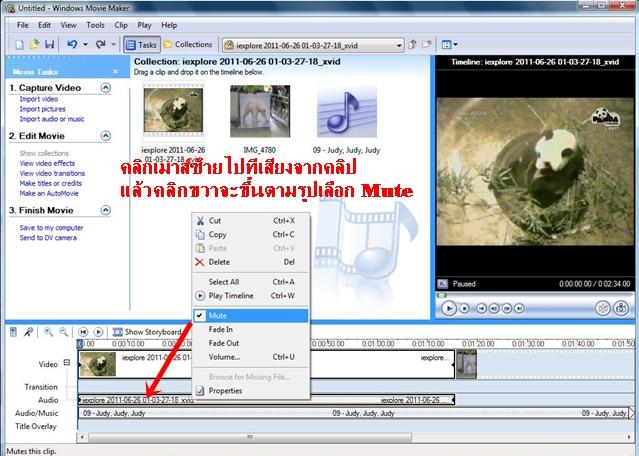Close the Movie Tasks pane
This screenshot has width=639, height=456.
115,72
